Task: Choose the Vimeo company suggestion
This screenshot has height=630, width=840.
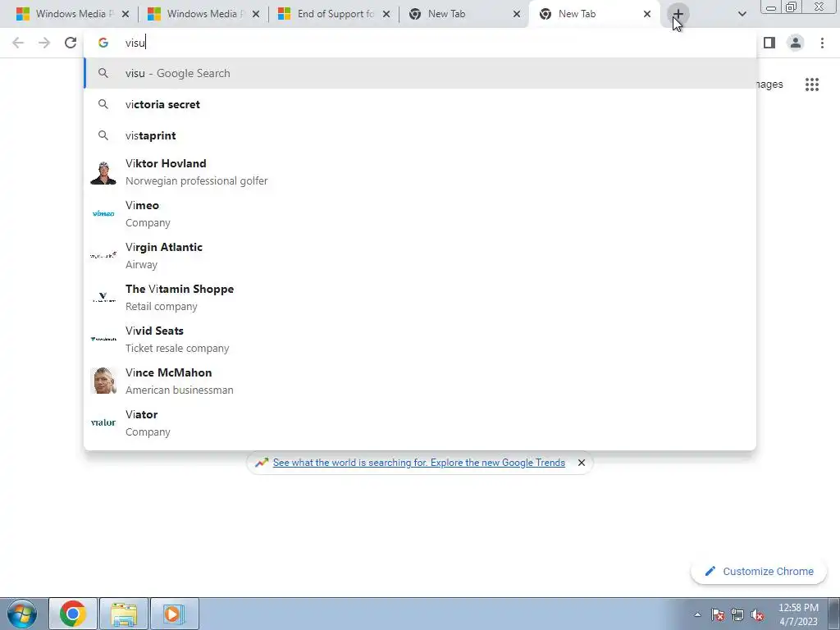Action: click(x=419, y=214)
